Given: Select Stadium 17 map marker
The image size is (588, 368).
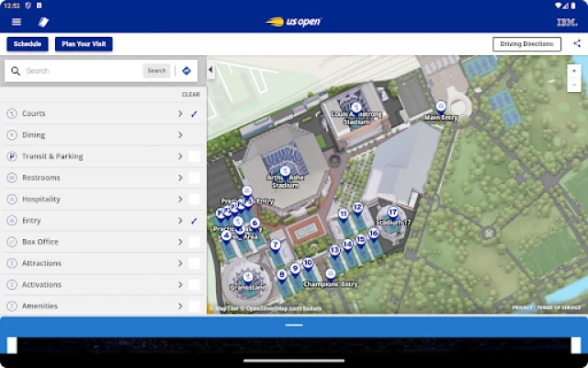Looking at the screenshot, I should click(392, 213).
